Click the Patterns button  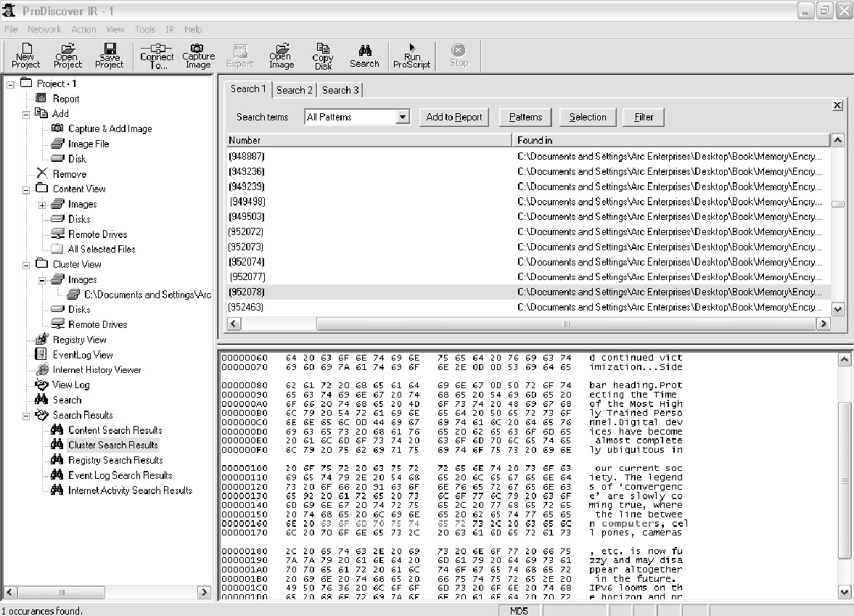[525, 117]
